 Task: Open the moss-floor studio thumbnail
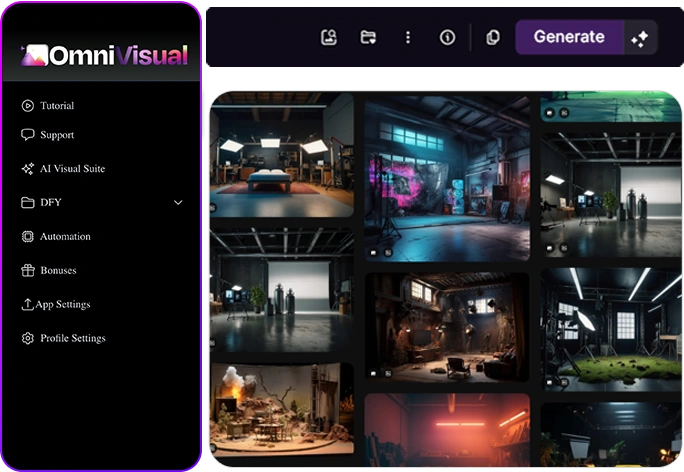tap(611, 329)
